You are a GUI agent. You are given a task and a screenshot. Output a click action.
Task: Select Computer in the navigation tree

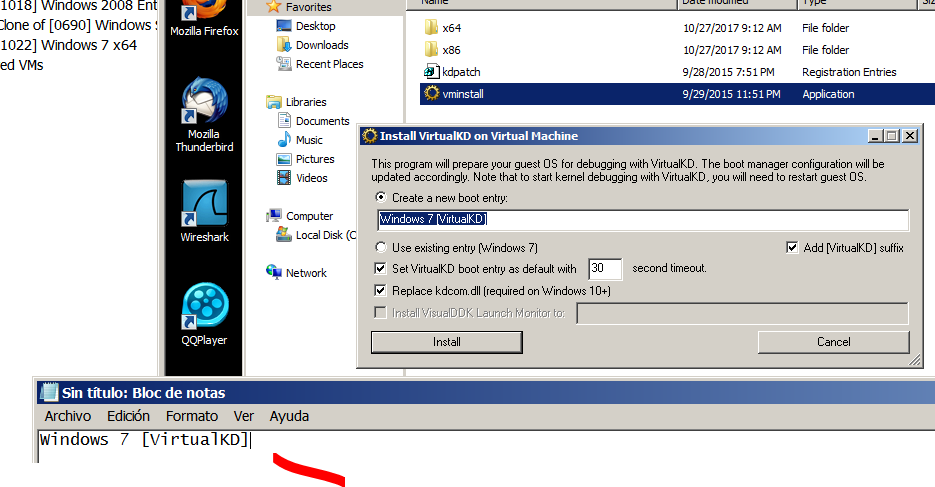point(309,216)
